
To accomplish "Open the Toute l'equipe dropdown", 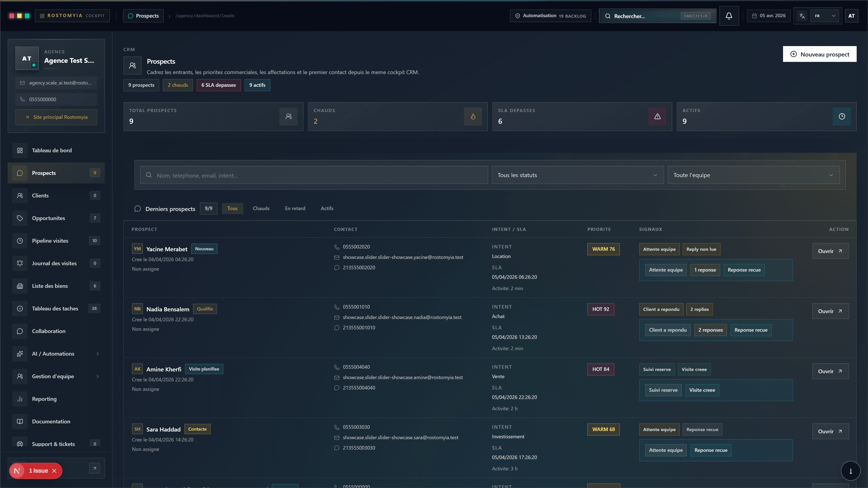I will 754,175.
